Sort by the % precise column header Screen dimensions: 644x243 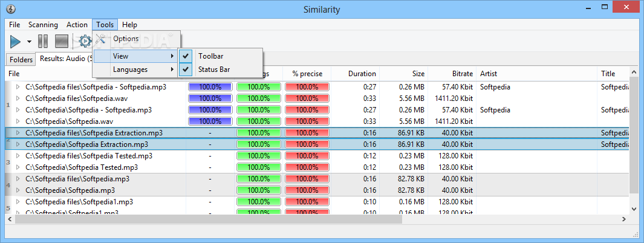[x=307, y=74]
